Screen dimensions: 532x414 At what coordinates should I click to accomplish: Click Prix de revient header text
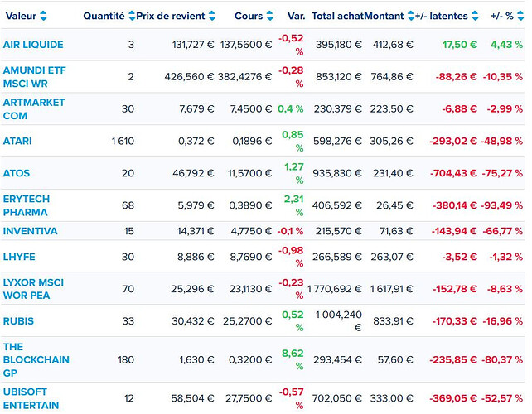pyautogui.click(x=171, y=16)
